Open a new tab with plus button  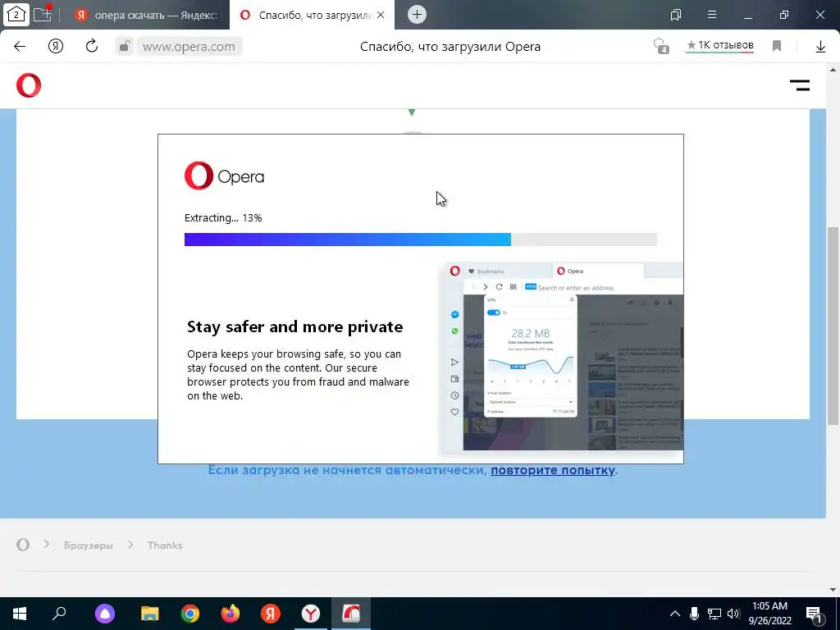pos(417,15)
